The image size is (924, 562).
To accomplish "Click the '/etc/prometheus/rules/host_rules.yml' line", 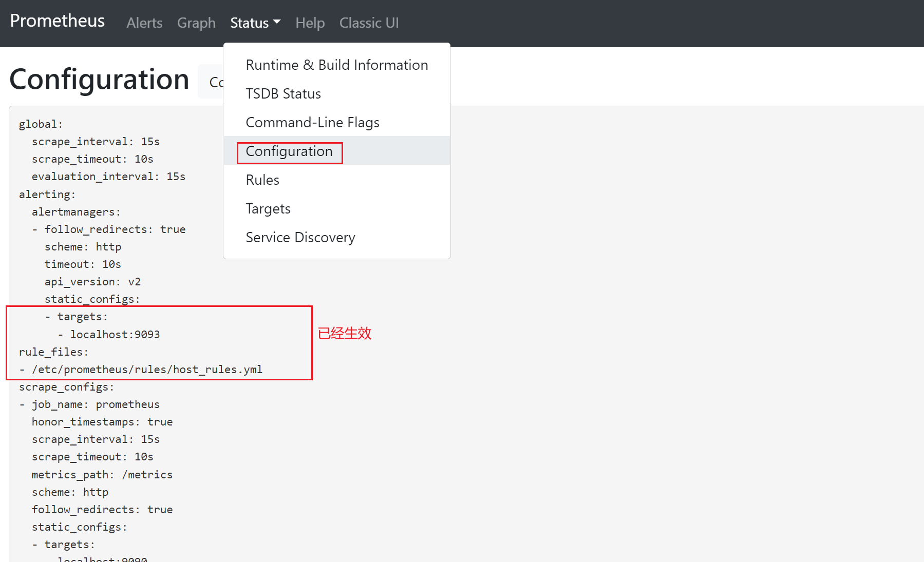I will point(141,370).
